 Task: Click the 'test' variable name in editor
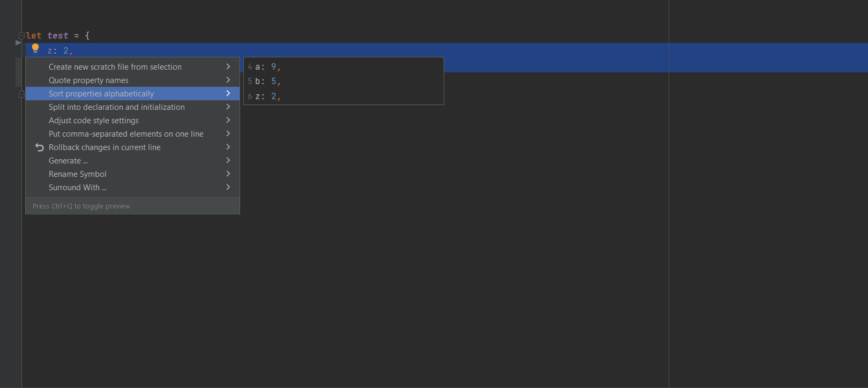point(58,36)
